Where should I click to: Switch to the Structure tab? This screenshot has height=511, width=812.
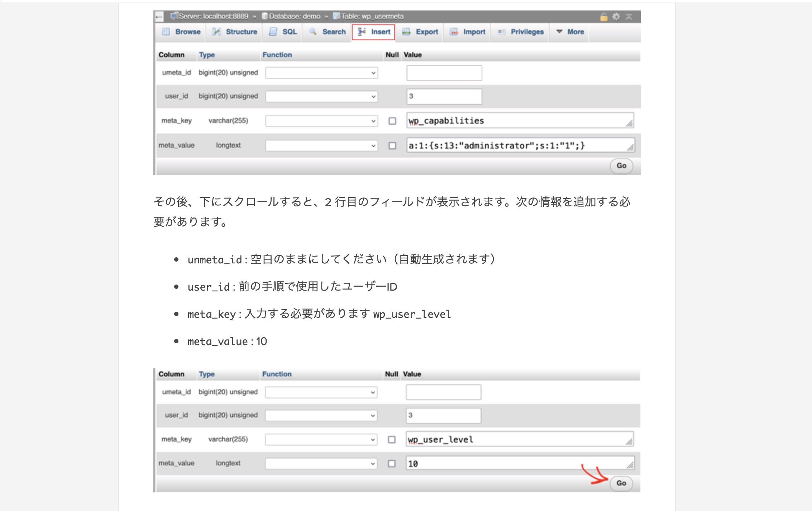pos(234,32)
